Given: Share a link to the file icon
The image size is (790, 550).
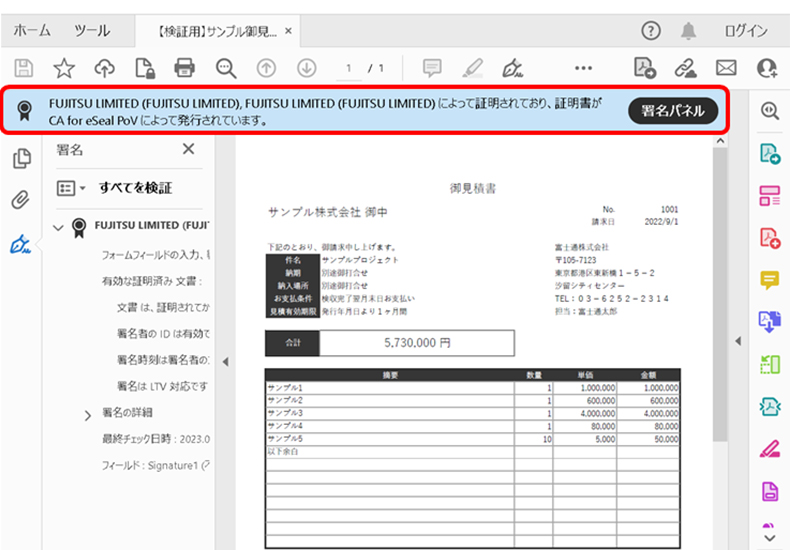Looking at the screenshot, I should [x=686, y=68].
